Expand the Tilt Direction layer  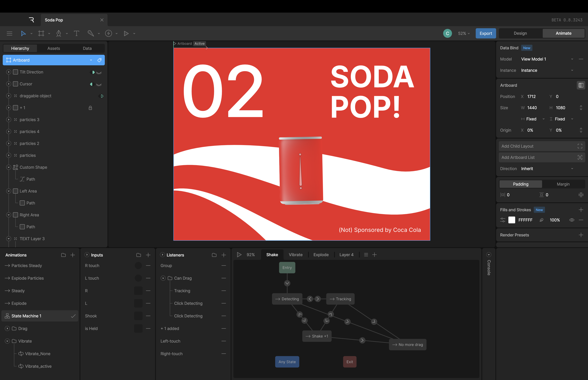tap(9, 72)
